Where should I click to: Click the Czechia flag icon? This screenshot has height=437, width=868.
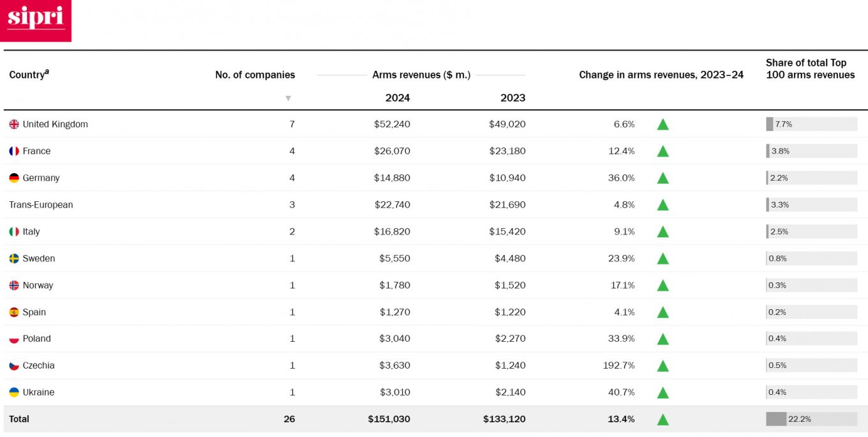tap(14, 365)
